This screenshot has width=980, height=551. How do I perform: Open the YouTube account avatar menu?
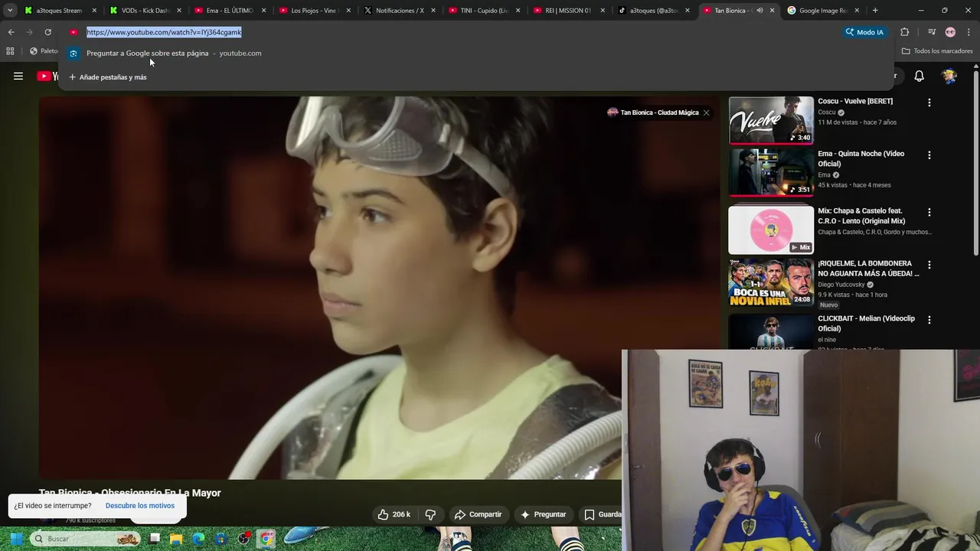pyautogui.click(x=949, y=76)
